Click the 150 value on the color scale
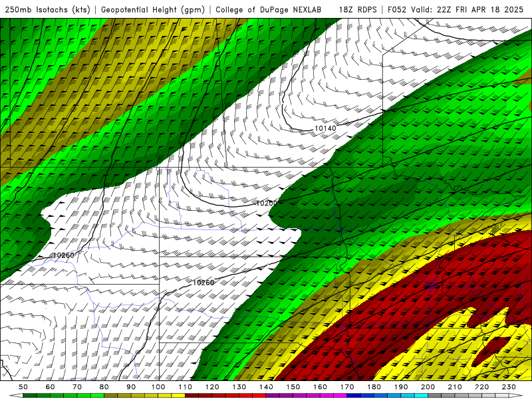 pos(293,387)
